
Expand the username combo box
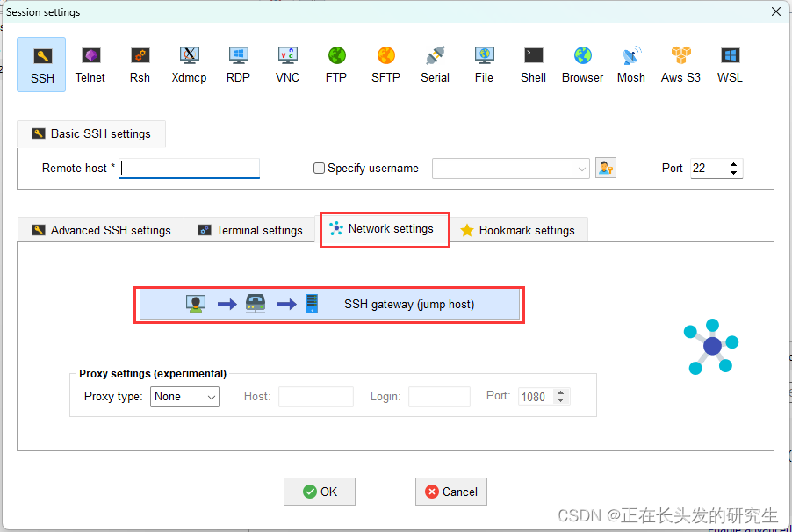click(580, 167)
